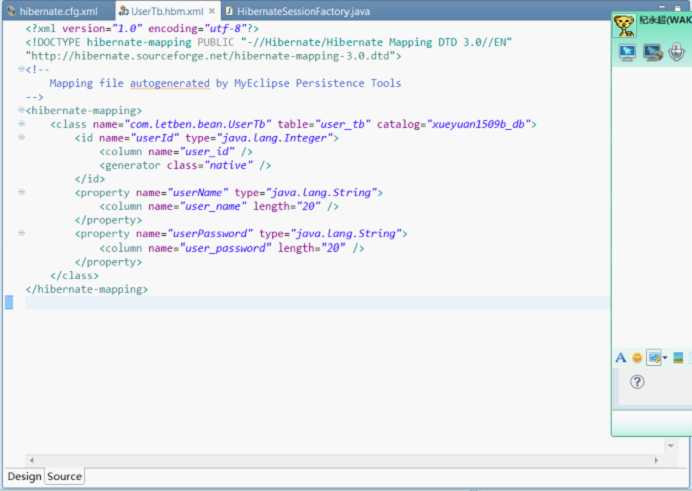Screen dimensions: 692x491
Task: Click the question mark help icon
Action: (x=637, y=382)
